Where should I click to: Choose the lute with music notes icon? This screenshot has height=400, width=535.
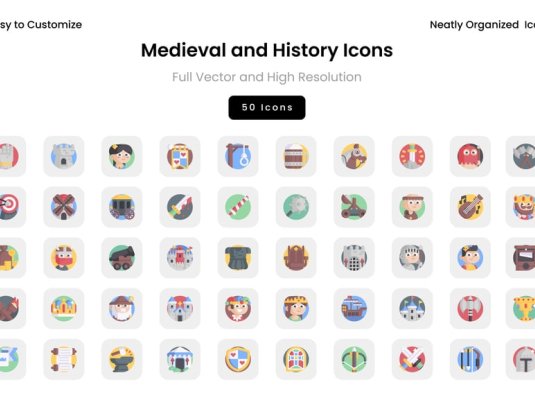click(x=470, y=207)
